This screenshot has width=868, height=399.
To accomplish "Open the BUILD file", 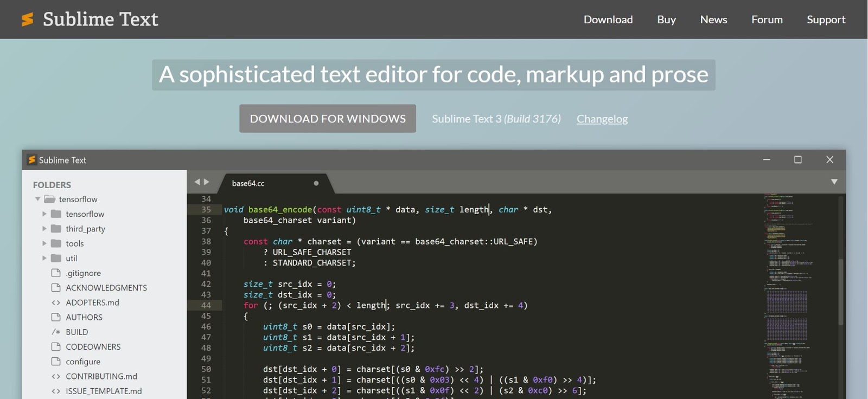I will pos(76,332).
